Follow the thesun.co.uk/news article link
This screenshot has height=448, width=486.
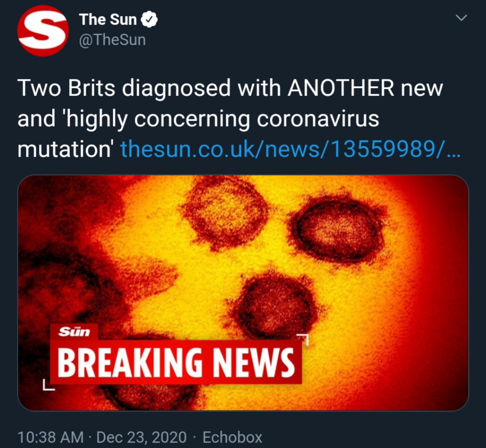point(290,149)
